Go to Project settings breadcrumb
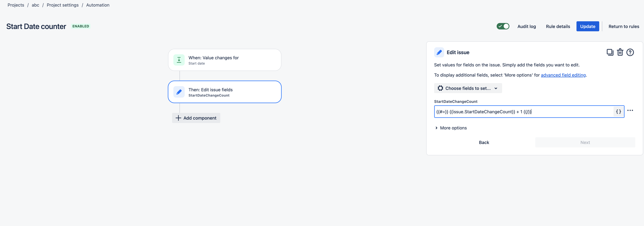 point(63,5)
